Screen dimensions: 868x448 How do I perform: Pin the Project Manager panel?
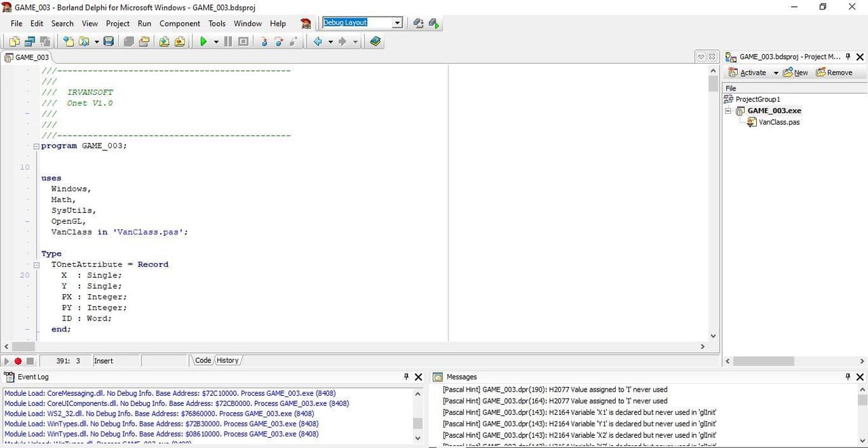point(848,57)
